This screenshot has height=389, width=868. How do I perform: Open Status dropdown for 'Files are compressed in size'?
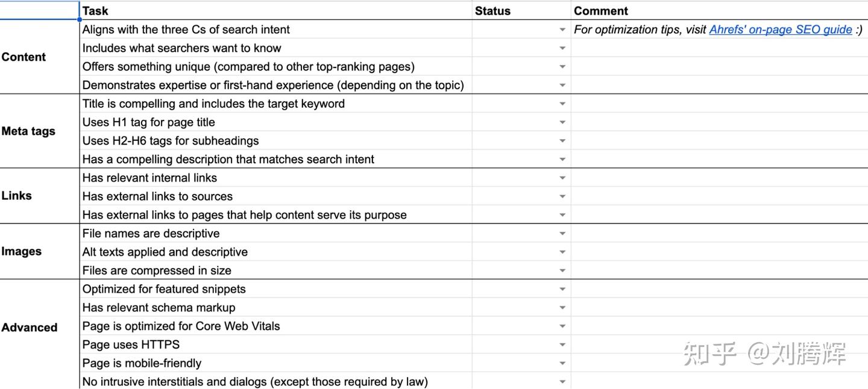coord(562,270)
